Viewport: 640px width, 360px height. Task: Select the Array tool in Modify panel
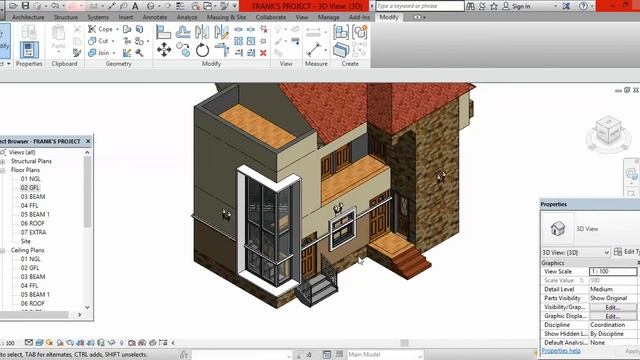238,41
